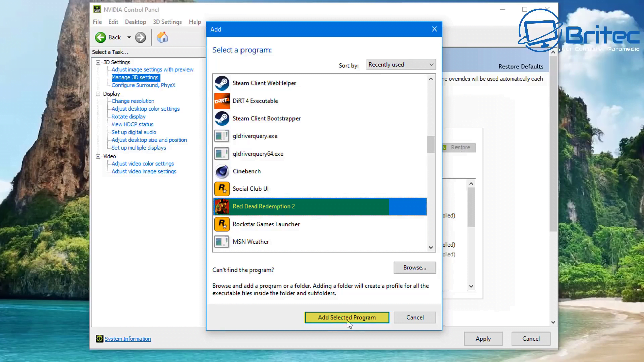Click the Rockstar Games Launcher icon
Screen dimensions: 644x362
[222, 224]
